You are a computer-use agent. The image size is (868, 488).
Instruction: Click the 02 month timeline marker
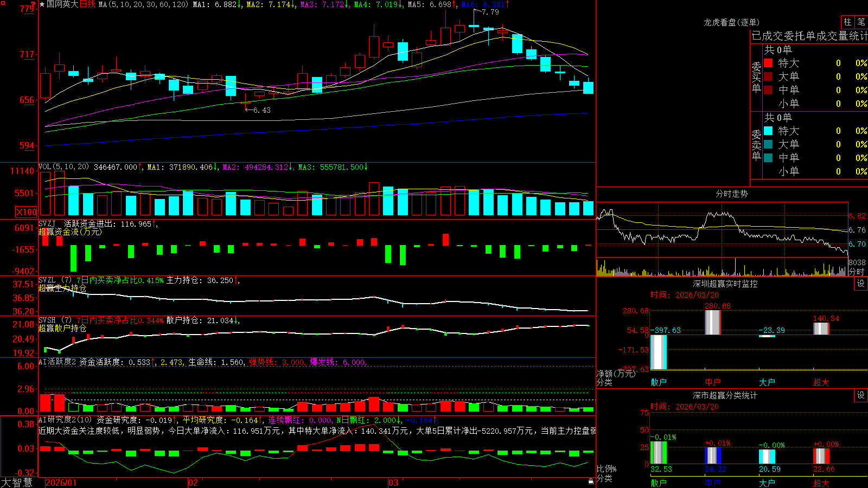pos(193,483)
